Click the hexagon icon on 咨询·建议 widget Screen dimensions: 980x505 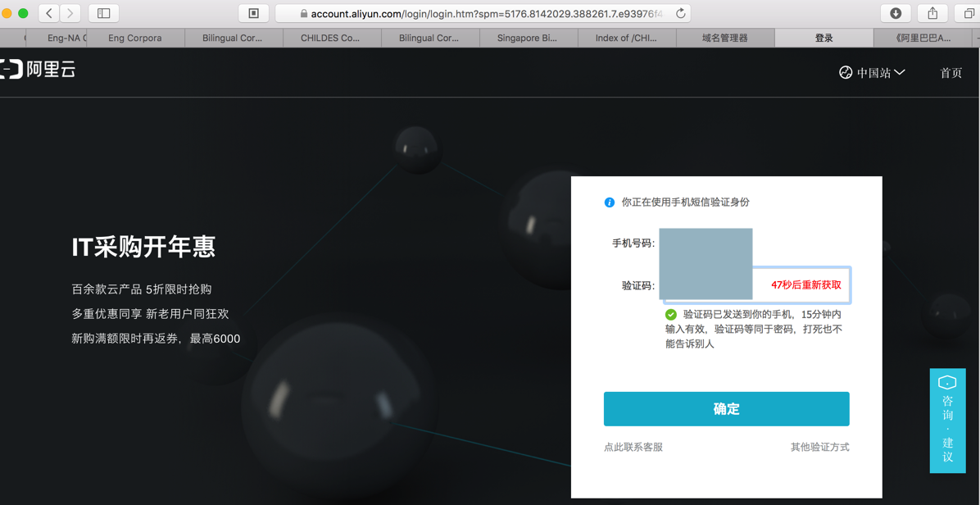947,383
